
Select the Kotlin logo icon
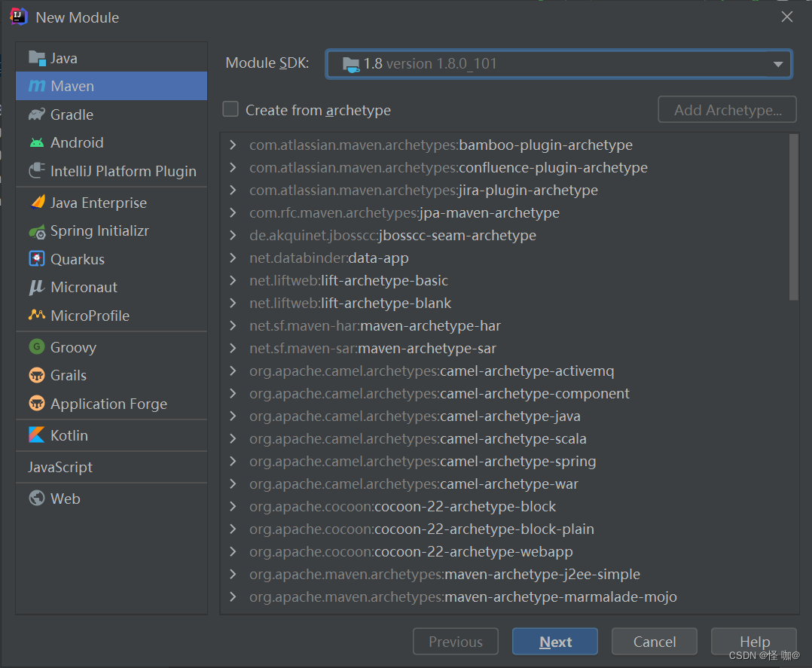[x=37, y=435]
